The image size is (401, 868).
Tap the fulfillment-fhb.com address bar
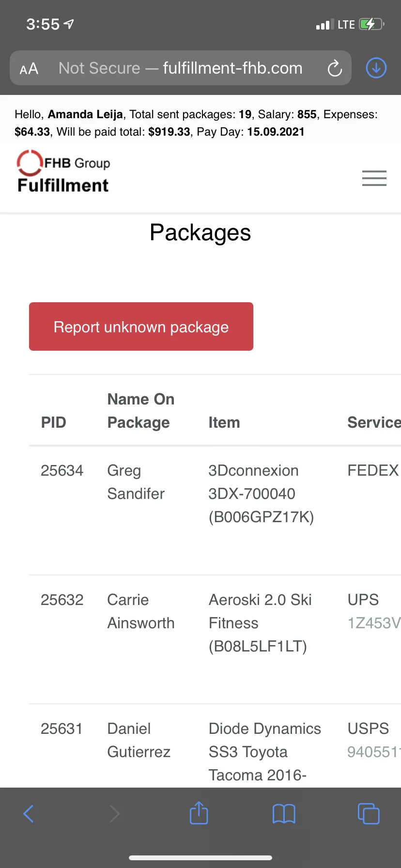[x=180, y=68]
